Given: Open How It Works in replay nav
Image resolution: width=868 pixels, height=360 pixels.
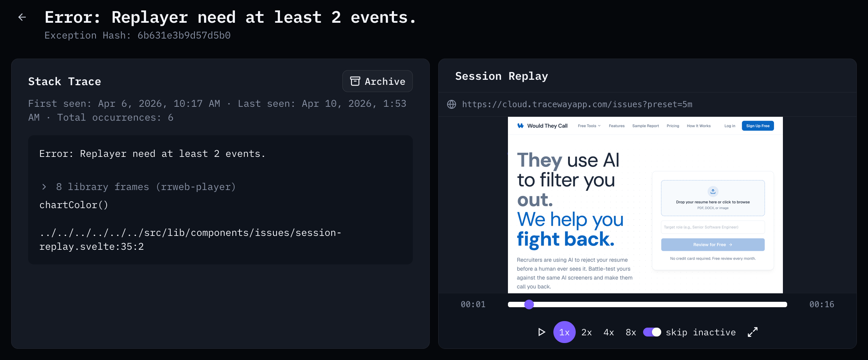Looking at the screenshot, I should click(699, 126).
